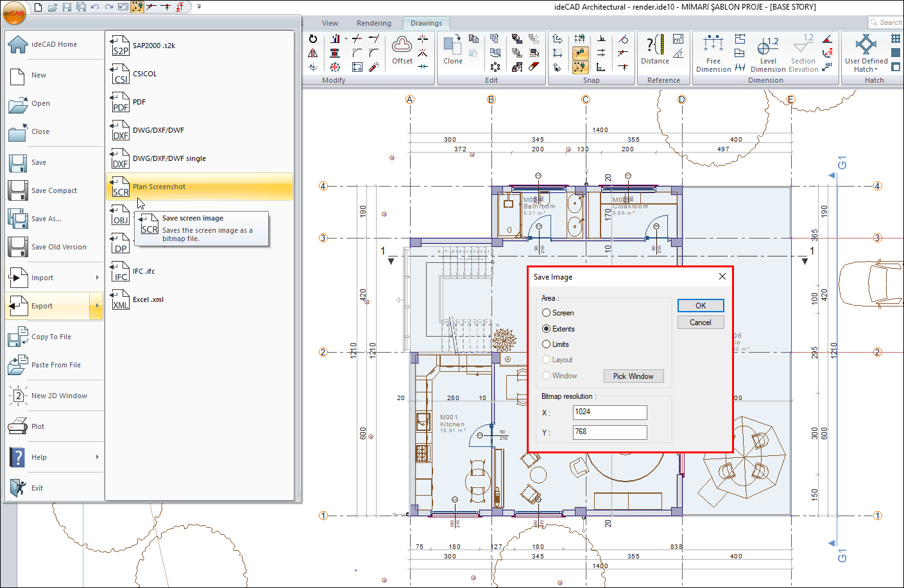Click the Y resolution field showing 768
Image resolution: width=904 pixels, height=588 pixels.
click(610, 432)
